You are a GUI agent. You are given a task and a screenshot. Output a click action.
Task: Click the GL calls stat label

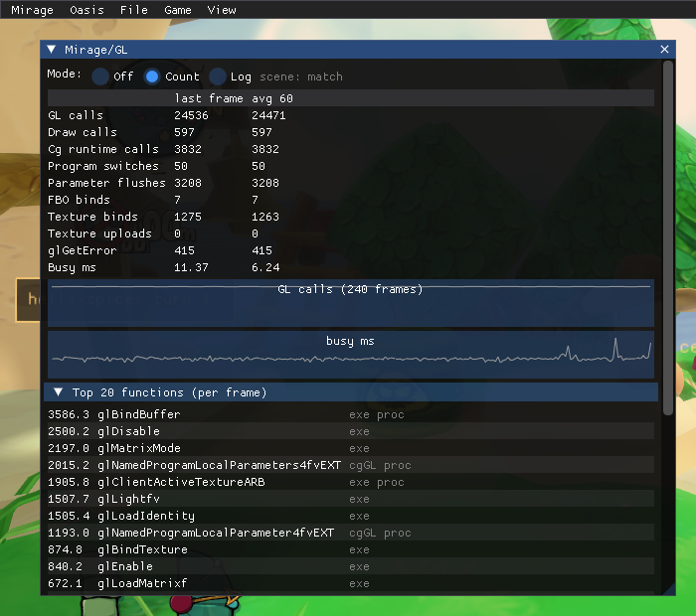click(76, 115)
